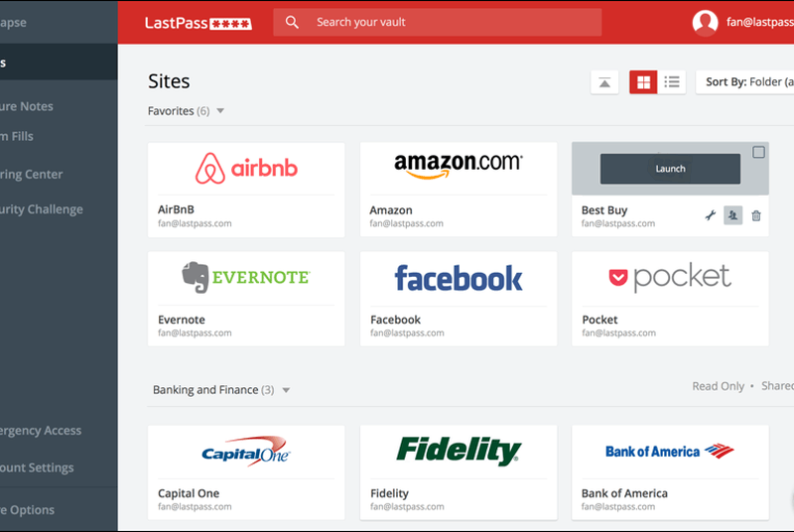The image size is (794, 532).
Task: Click the user profile avatar icon
Action: tap(705, 23)
